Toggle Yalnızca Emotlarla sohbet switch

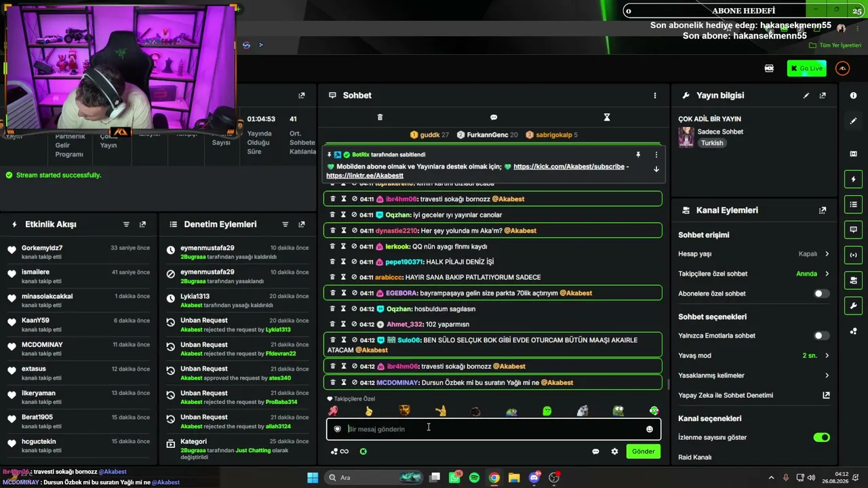click(x=821, y=335)
